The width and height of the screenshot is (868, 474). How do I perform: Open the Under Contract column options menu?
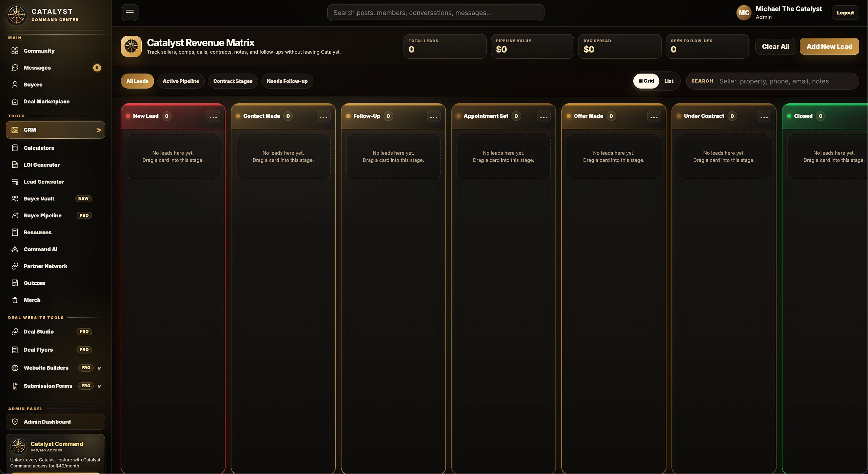[764, 116]
